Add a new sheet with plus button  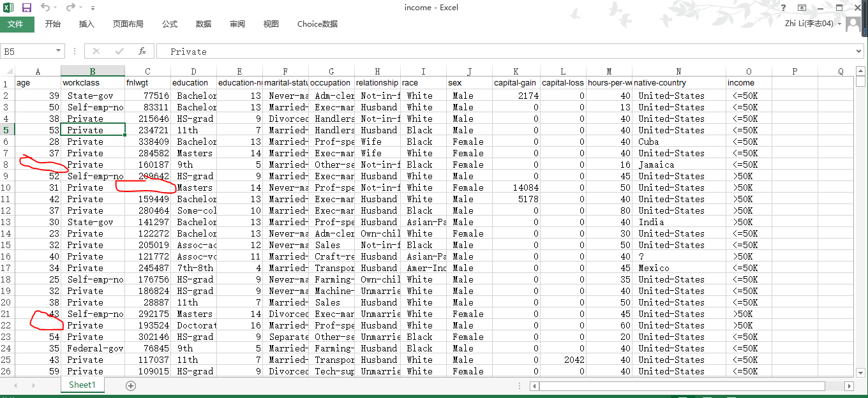coord(131,386)
